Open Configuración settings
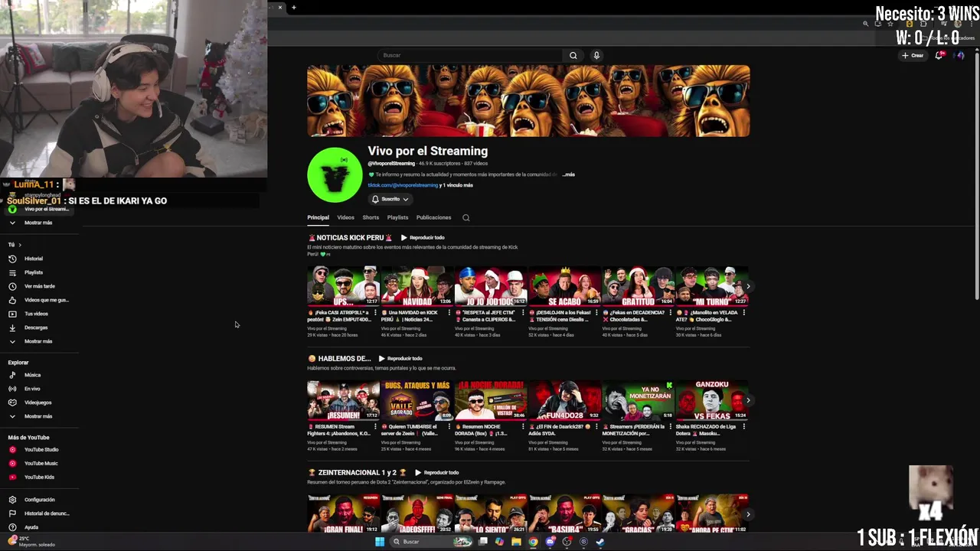980x551 pixels. (x=39, y=500)
